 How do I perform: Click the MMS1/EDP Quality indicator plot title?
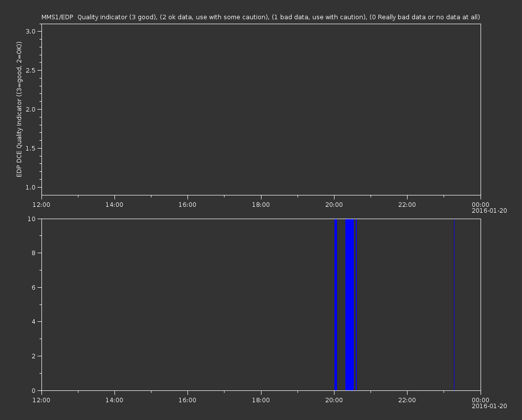tap(261, 17)
